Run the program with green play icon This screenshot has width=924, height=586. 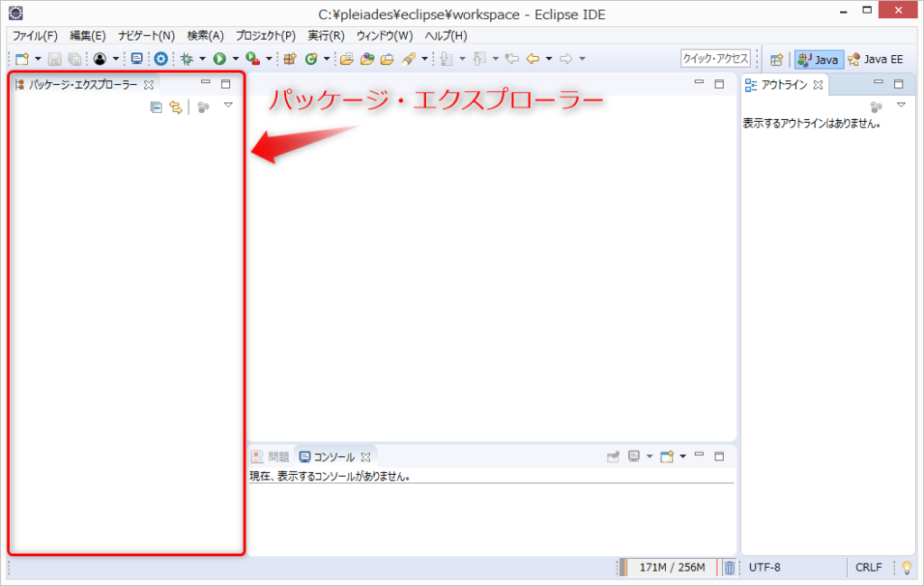point(220,59)
